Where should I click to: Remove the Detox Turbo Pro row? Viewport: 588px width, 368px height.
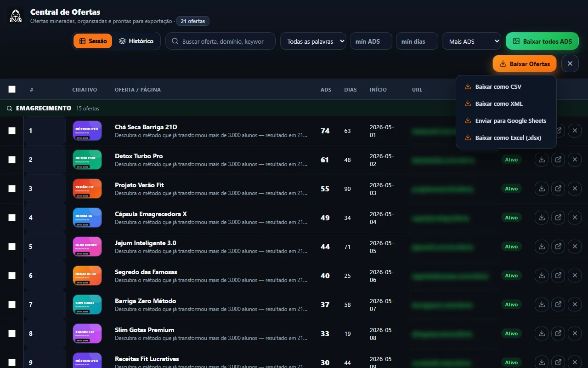click(x=575, y=160)
